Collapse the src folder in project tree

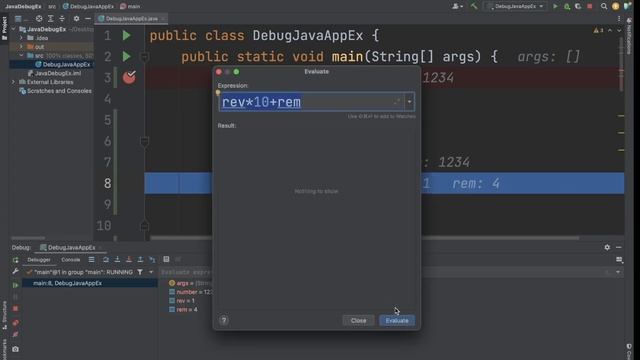pyautogui.click(x=21, y=56)
